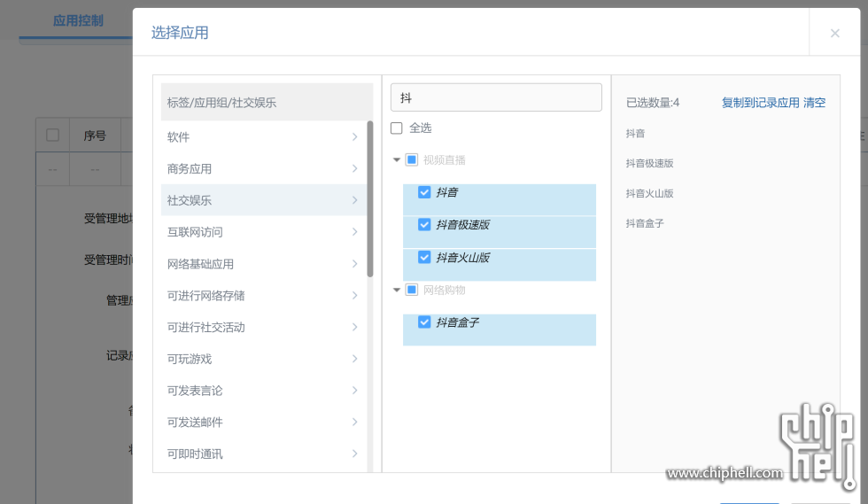Expand the 可进行社交活动 category chevron
Screen dimensions: 868x504
tap(355, 327)
